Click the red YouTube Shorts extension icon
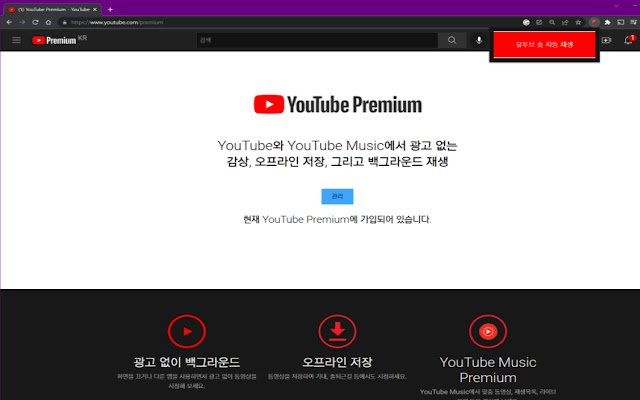The image size is (640, 400). (x=594, y=22)
